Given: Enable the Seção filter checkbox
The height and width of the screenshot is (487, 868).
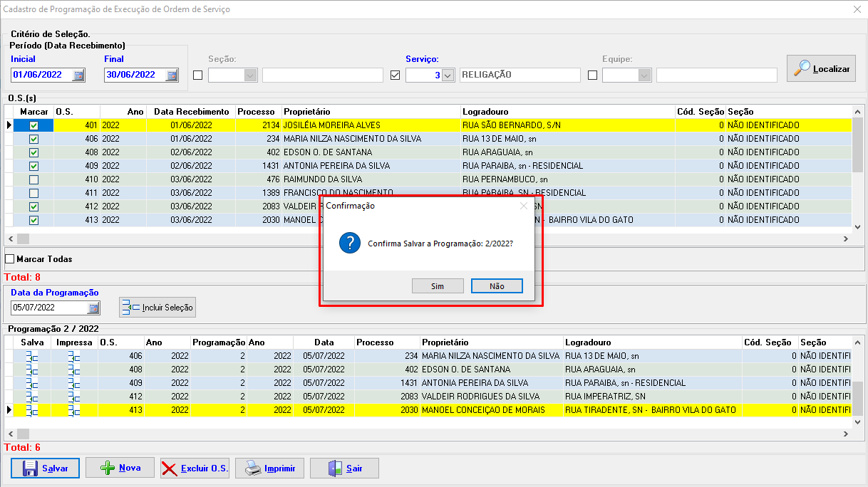Looking at the screenshot, I should [x=198, y=75].
